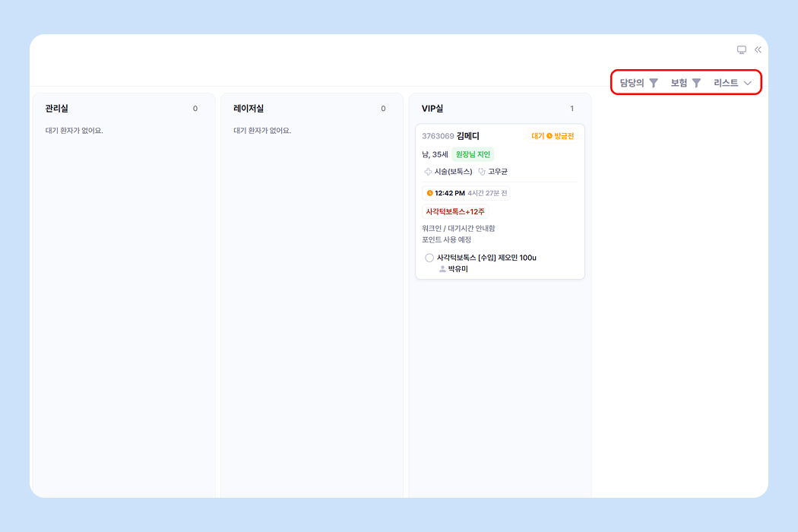The image size is (798, 532).
Task: Click the plus icon beside 시술(보톡스)
Action: point(428,172)
